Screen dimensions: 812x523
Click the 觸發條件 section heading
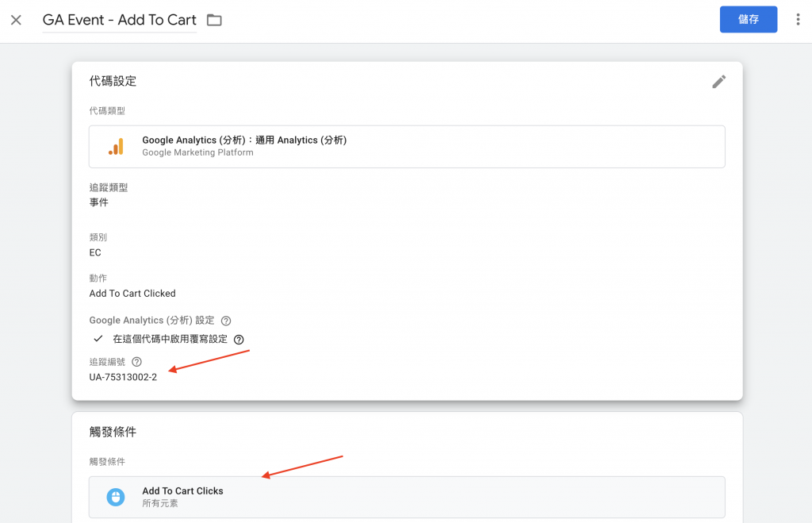click(113, 433)
